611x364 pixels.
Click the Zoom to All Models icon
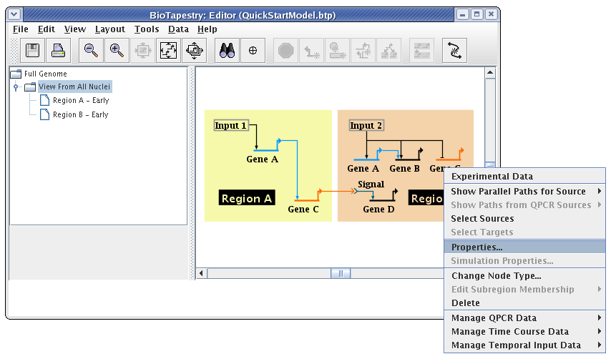point(194,50)
